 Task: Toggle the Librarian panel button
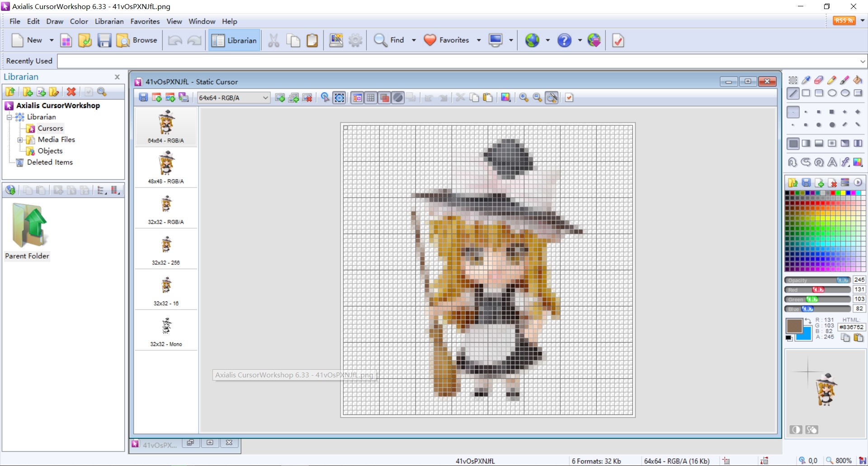(234, 40)
